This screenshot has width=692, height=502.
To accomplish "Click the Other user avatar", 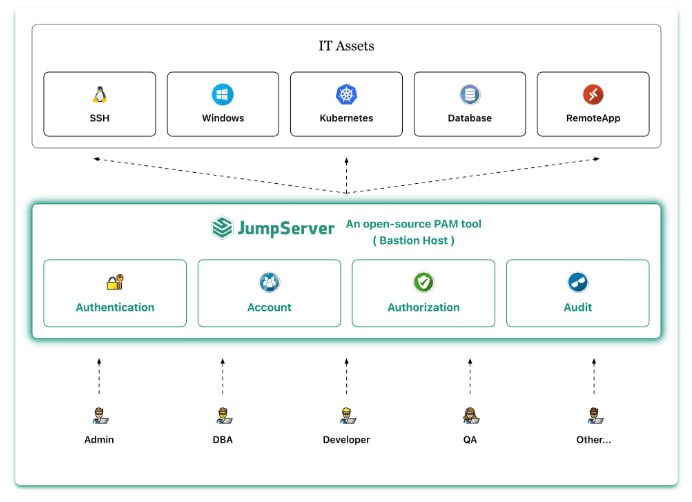I will pyautogui.click(x=595, y=415).
